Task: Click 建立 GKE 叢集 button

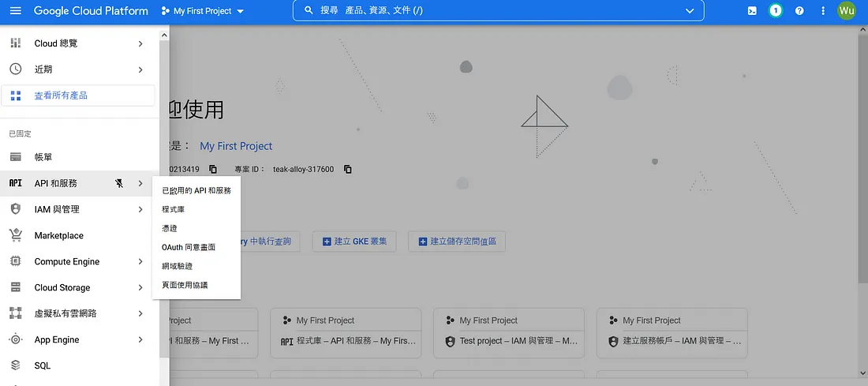Action: pos(354,242)
